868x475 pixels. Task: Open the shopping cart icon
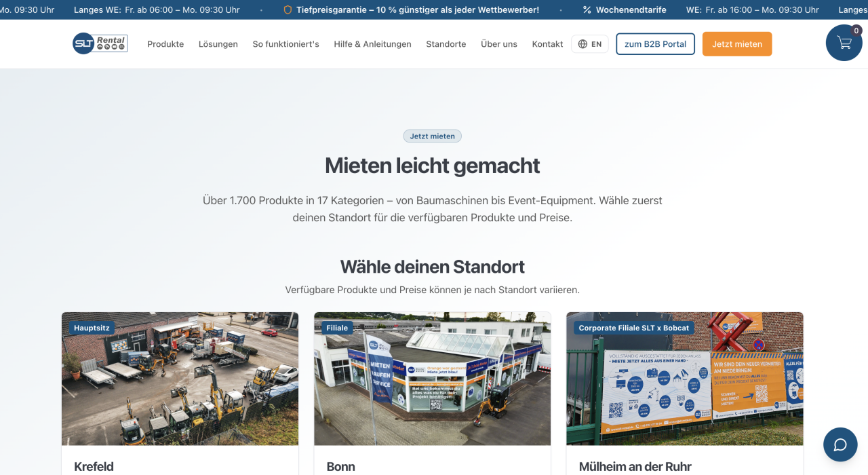(x=844, y=43)
